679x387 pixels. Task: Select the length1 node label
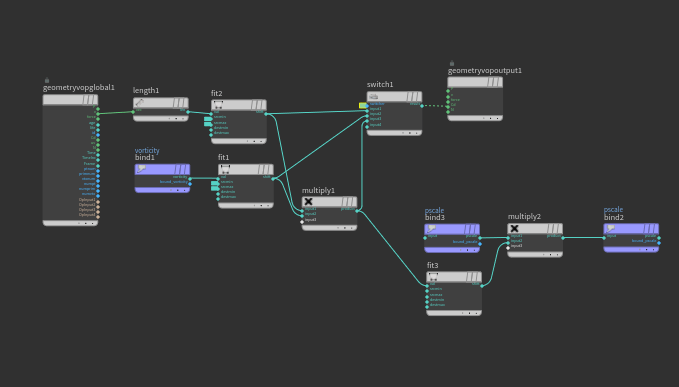click(x=146, y=90)
